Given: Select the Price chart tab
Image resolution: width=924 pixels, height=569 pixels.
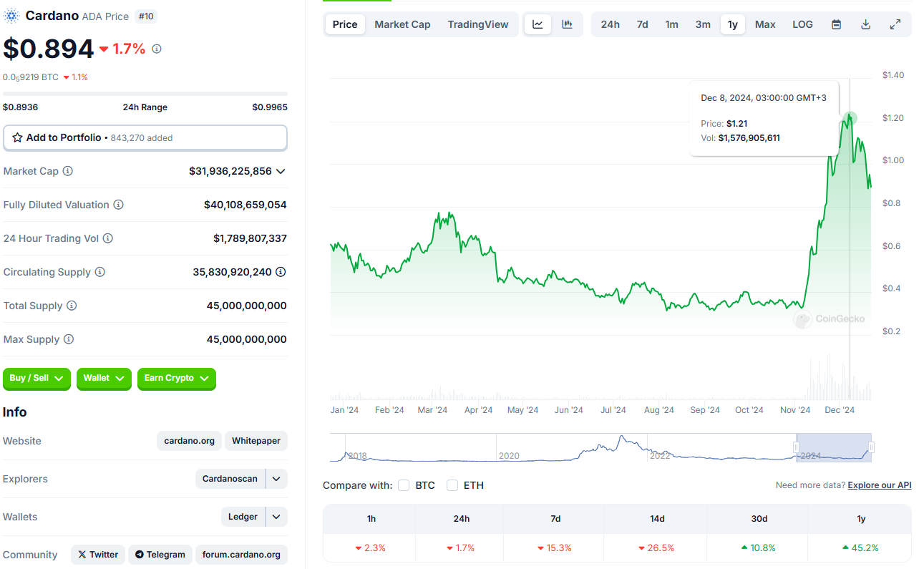Looking at the screenshot, I should [x=345, y=24].
